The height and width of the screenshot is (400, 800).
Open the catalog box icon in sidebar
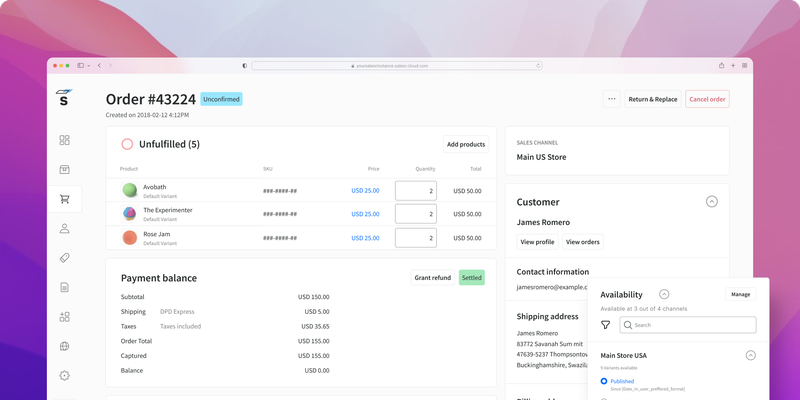[64, 169]
